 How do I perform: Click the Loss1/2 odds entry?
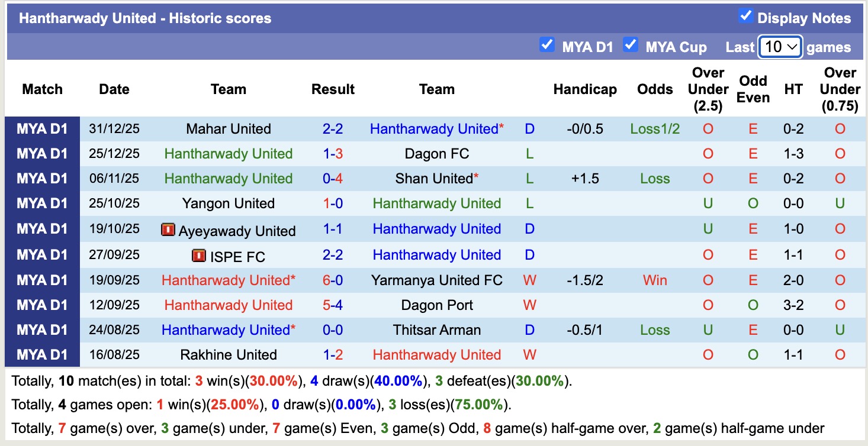tap(655, 128)
